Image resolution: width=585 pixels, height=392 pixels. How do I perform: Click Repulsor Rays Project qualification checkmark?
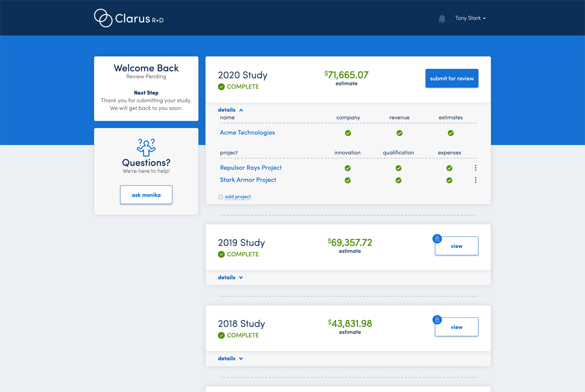click(x=398, y=168)
